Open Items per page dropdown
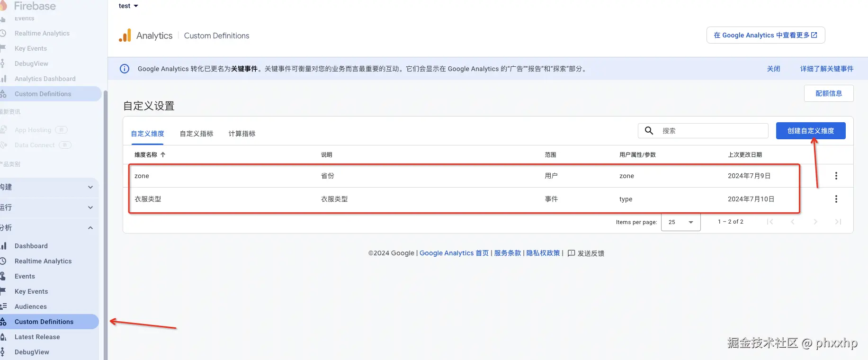Screen dimensions: 868x360 (x=681, y=222)
